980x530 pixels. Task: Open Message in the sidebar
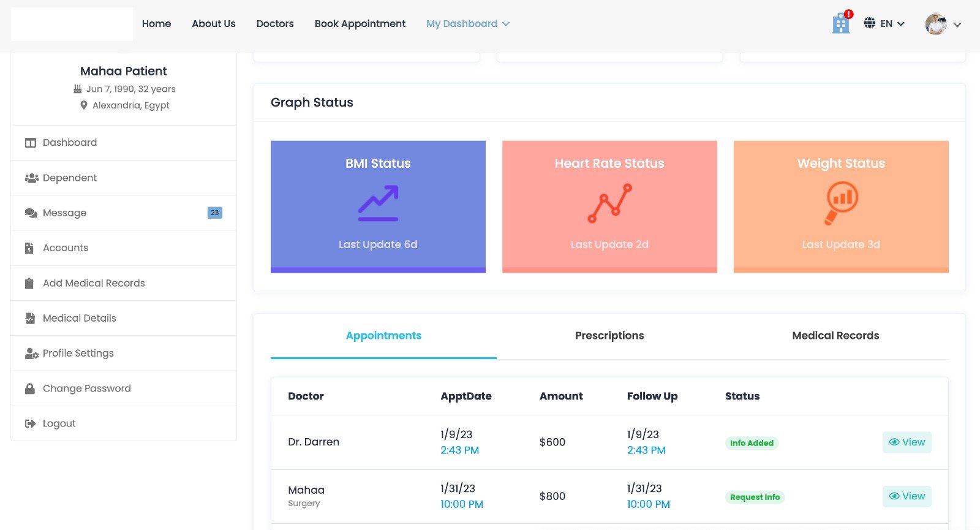124,213
